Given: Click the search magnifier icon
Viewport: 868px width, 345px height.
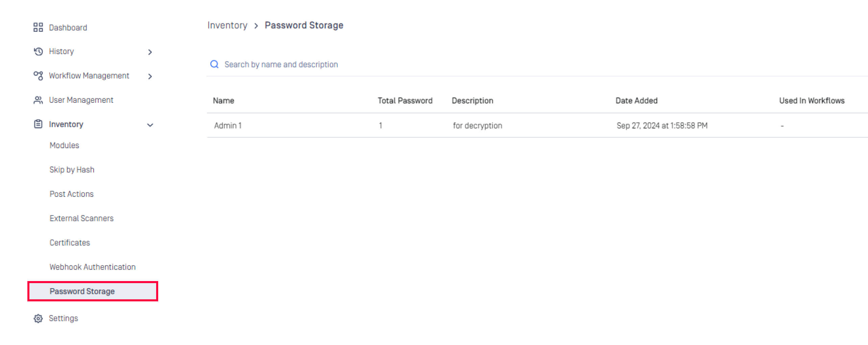Looking at the screenshot, I should click(214, 64).
